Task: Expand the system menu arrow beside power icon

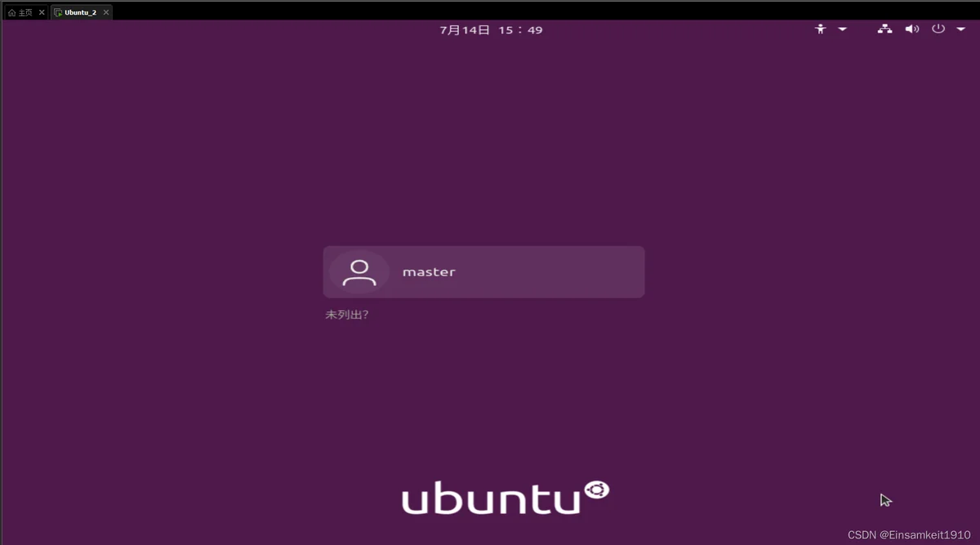Action: pos(960,29)
